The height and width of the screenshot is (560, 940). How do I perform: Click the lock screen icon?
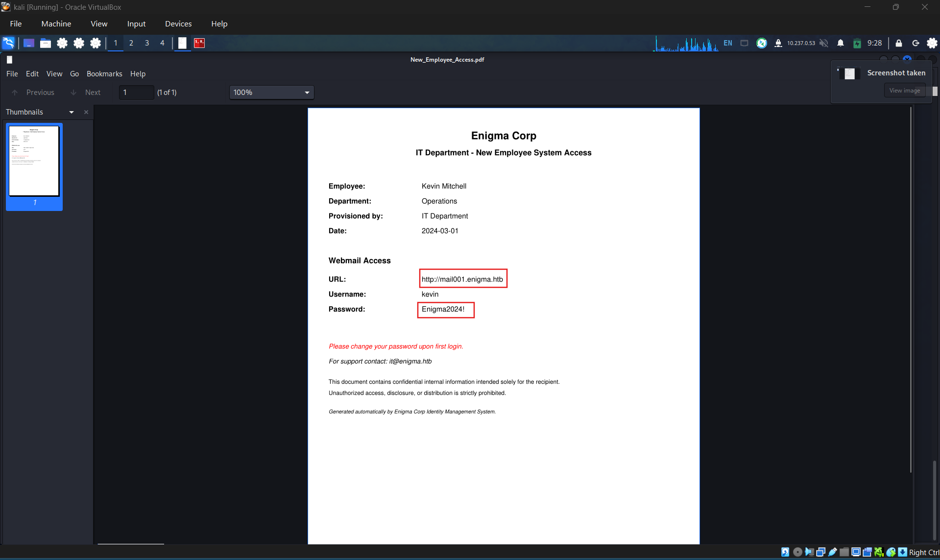[x=899, y=43]
